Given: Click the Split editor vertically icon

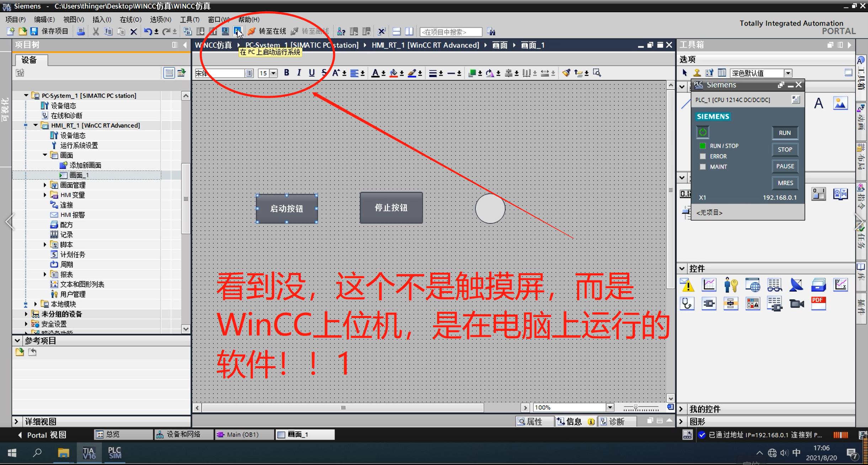Looking at the screenshot, I should point(409,32).
